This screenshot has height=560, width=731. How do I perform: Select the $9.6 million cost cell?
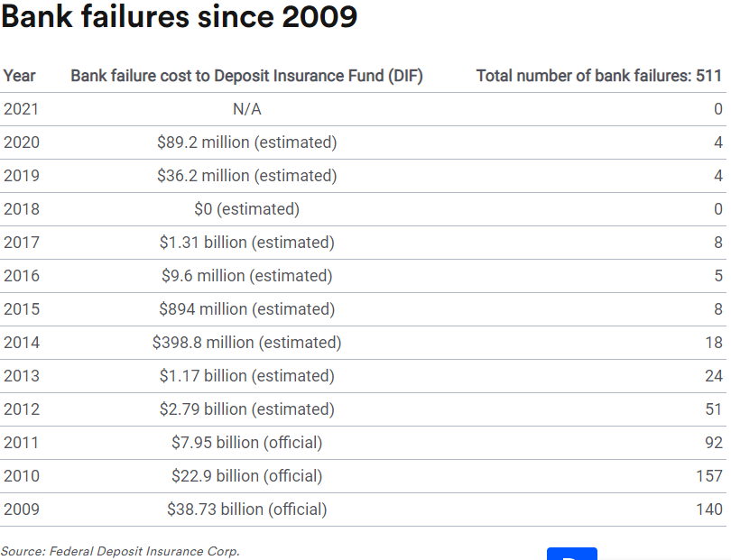tap(246, 276)
